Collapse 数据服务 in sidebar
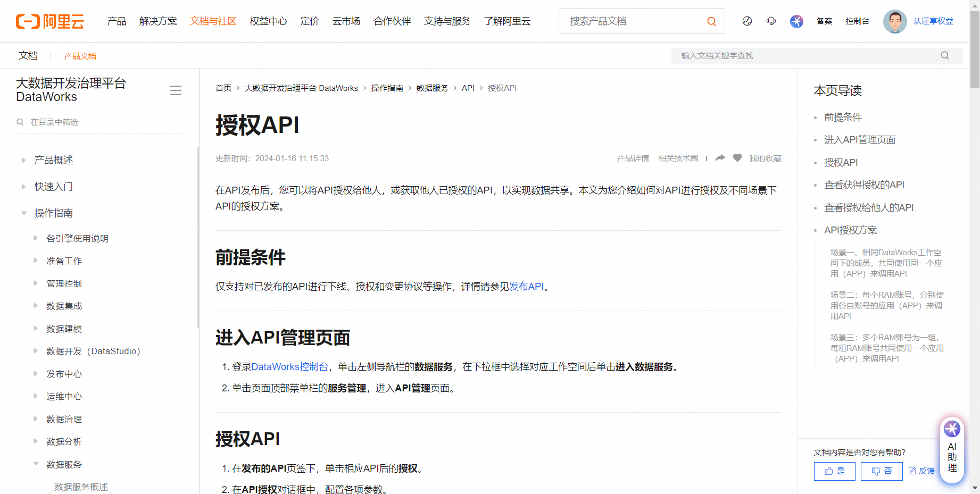The width and height of the screenshot is (980, 494). click(36, 464)
